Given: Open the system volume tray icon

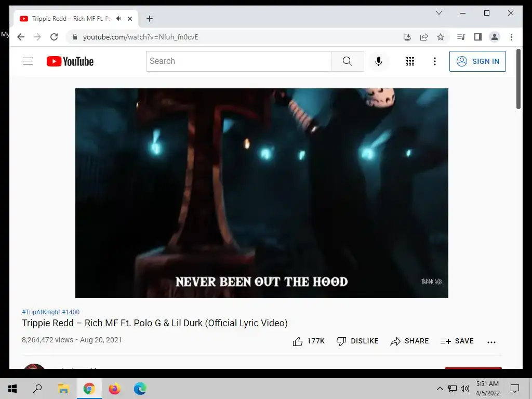Looking at the screenshot, I should (465, 389).
